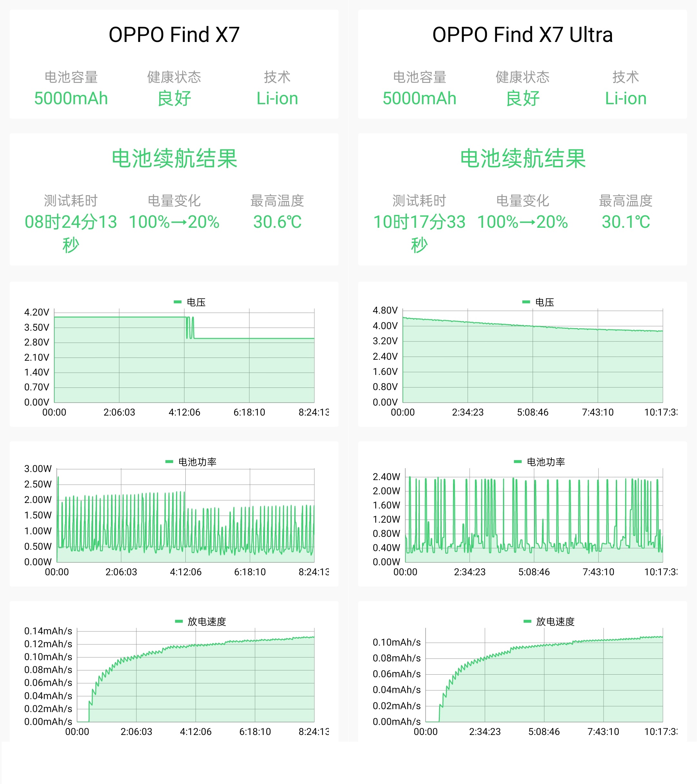Toggle the 电池功率 legend in Find X7 chart

coord(191,463)
